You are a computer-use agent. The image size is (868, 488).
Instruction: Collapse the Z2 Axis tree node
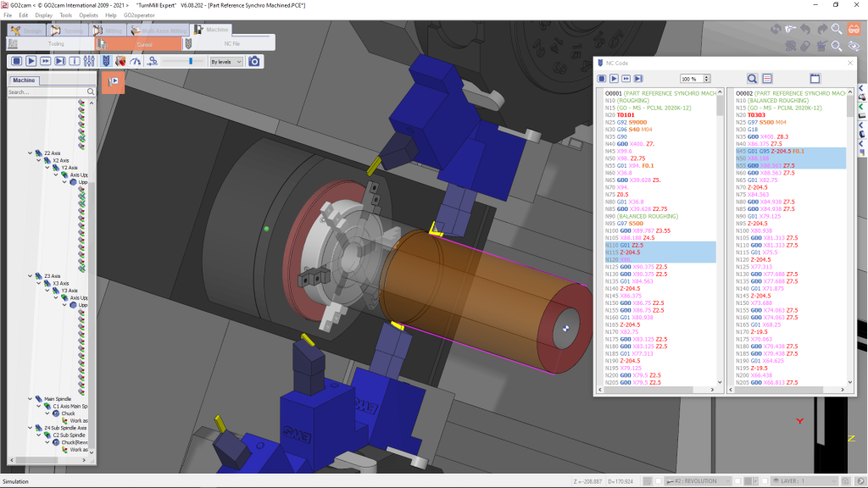pos(30,153)
